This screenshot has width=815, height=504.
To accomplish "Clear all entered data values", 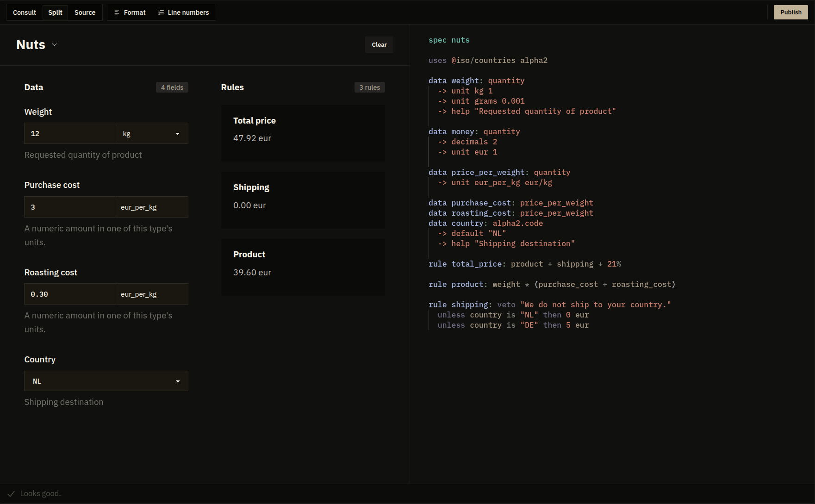I will point(379,45).
